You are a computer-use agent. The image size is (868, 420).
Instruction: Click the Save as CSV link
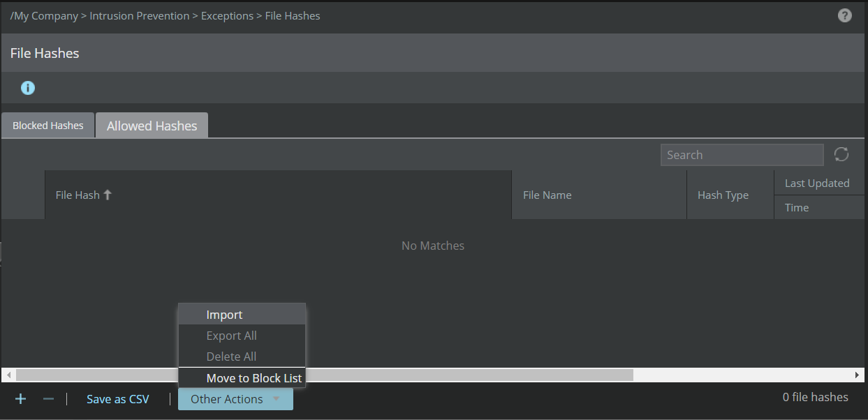point(118,399)
